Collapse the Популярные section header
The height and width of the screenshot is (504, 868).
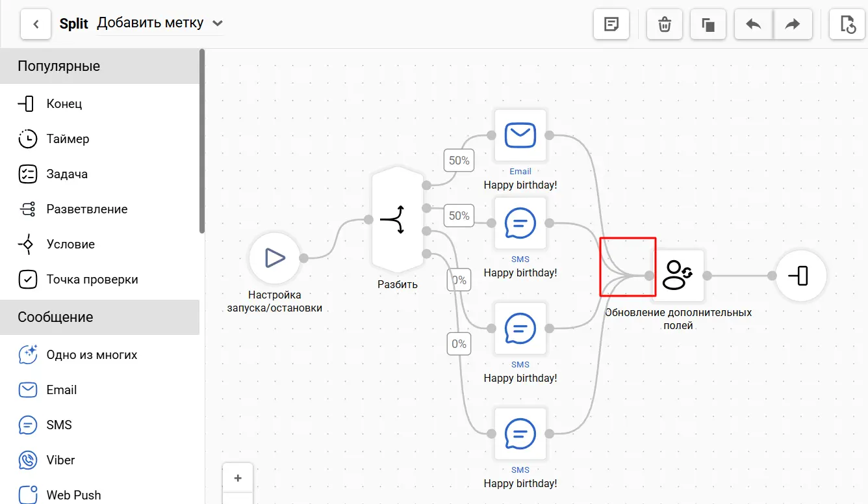(99, 66)
